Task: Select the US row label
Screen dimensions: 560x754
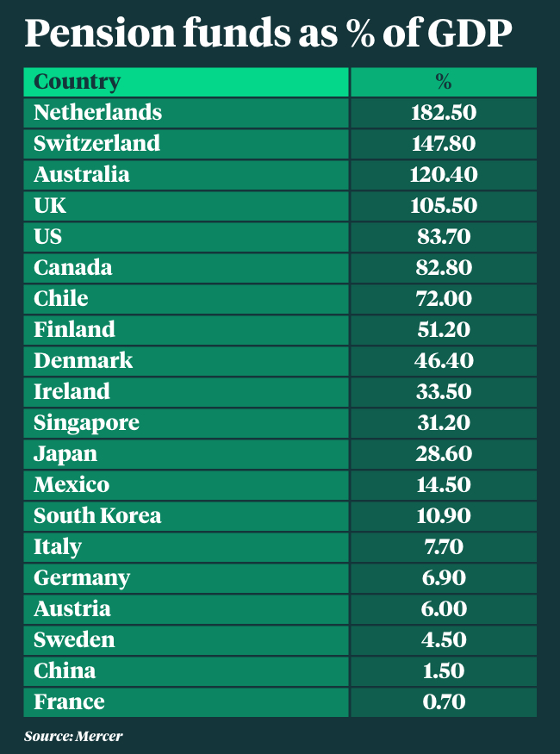Action: 48,236
